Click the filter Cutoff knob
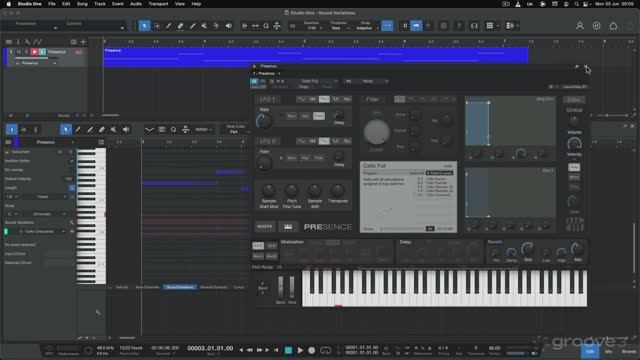 (x=376, y=132)
